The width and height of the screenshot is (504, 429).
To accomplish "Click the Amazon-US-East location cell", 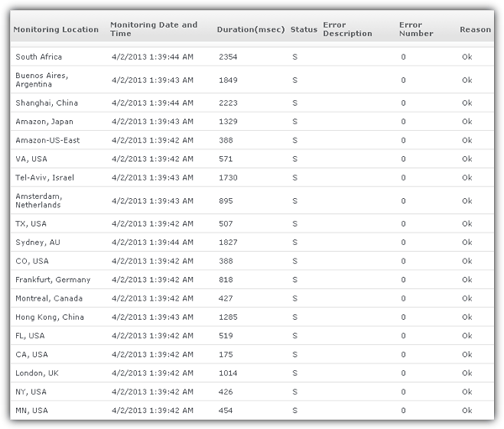I will click(48, 140).
